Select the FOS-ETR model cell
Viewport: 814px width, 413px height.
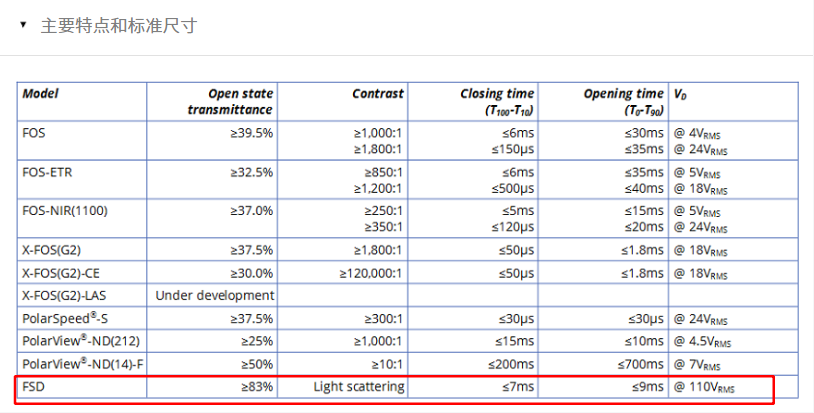(x=47, y=172)
